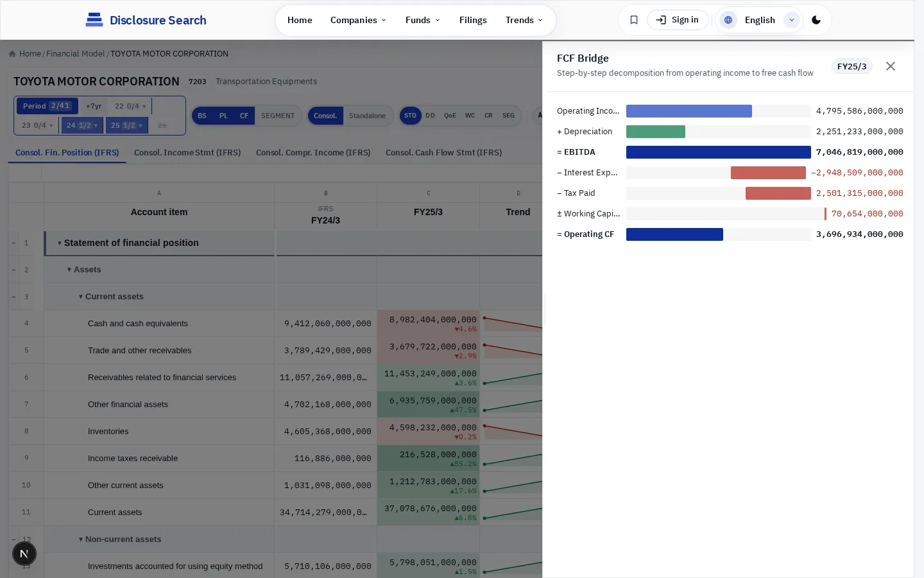Click the Home breadcrumb link
Image resolution: width=924 pixels, height=578 pixels.
[30, 54]
